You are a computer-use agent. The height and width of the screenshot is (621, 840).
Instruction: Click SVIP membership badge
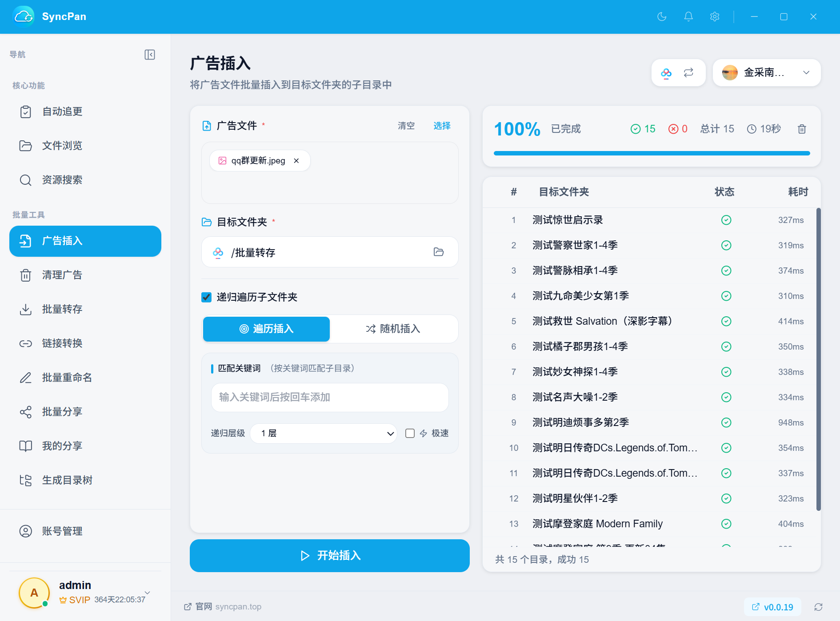pyautogui.click(x=75, y=600)
